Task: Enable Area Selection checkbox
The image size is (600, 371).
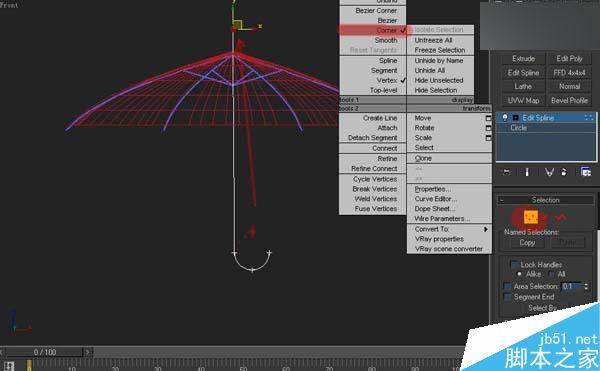Action: click(x=507, y=286)
